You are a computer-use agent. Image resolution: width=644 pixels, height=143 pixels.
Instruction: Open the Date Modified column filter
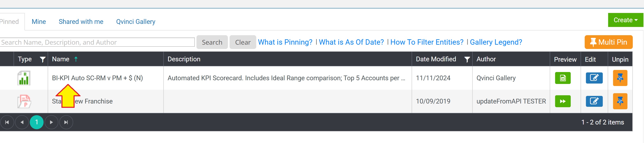467,59
